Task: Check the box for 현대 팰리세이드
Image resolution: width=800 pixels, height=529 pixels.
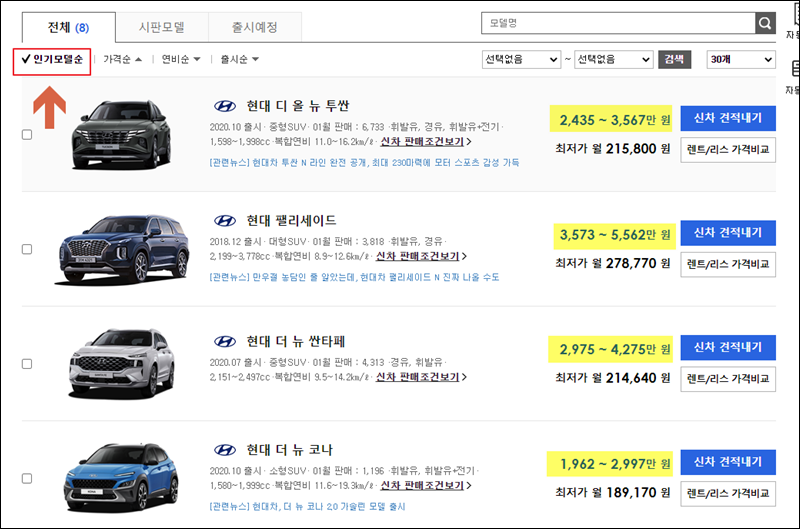Action: tap(27, 249)
